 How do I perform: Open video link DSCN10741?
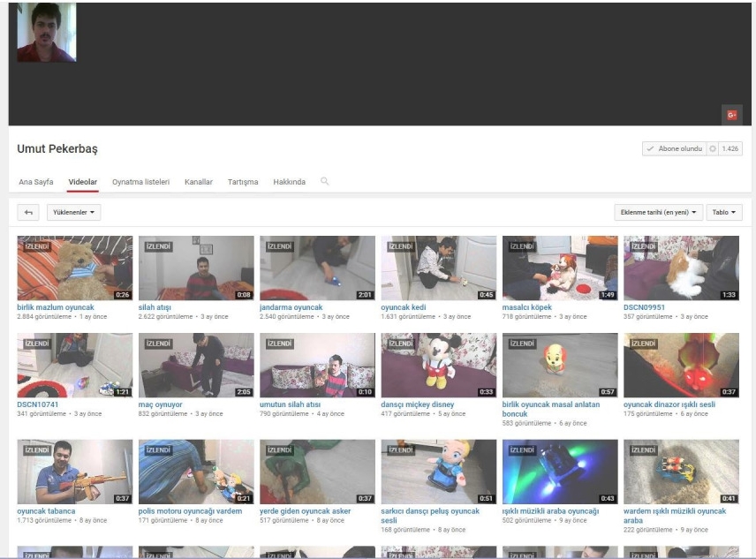[x=38, y=404]
